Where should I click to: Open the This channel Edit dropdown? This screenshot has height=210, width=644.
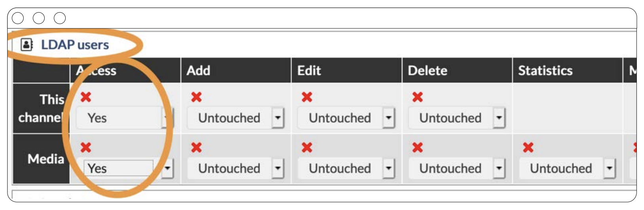[346, 118]
